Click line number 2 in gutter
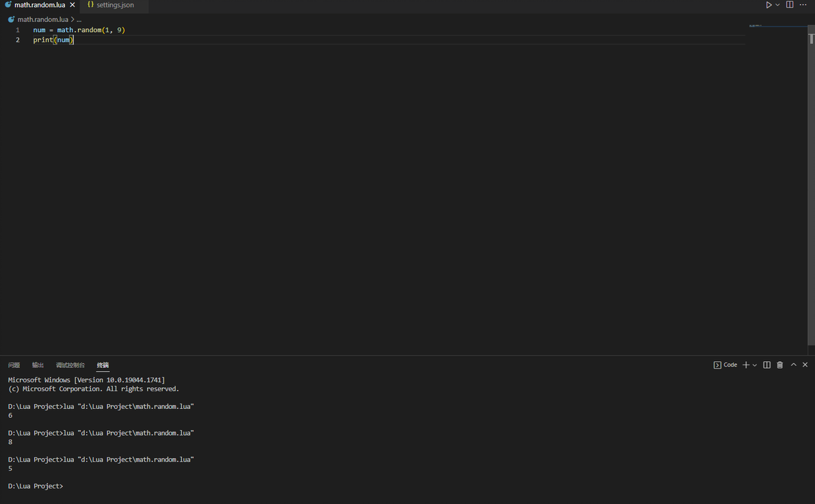Screen dimensions: 815x504 point(18,40)
